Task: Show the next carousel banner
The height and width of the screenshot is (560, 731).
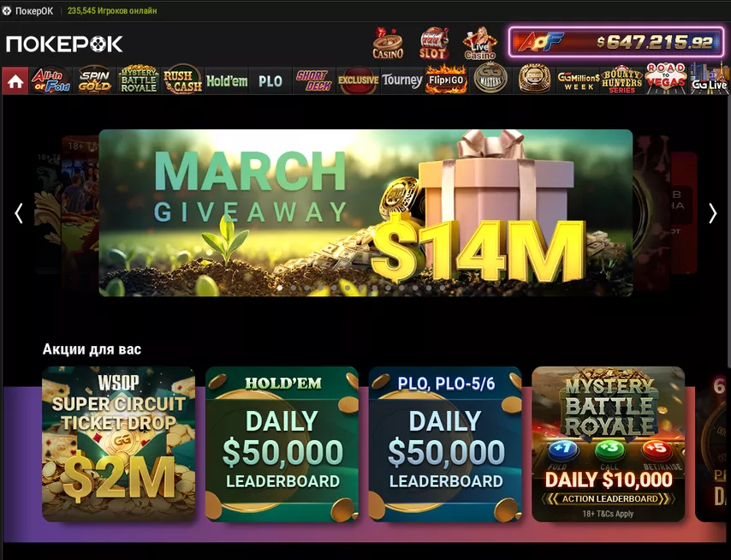Action: 713,213
